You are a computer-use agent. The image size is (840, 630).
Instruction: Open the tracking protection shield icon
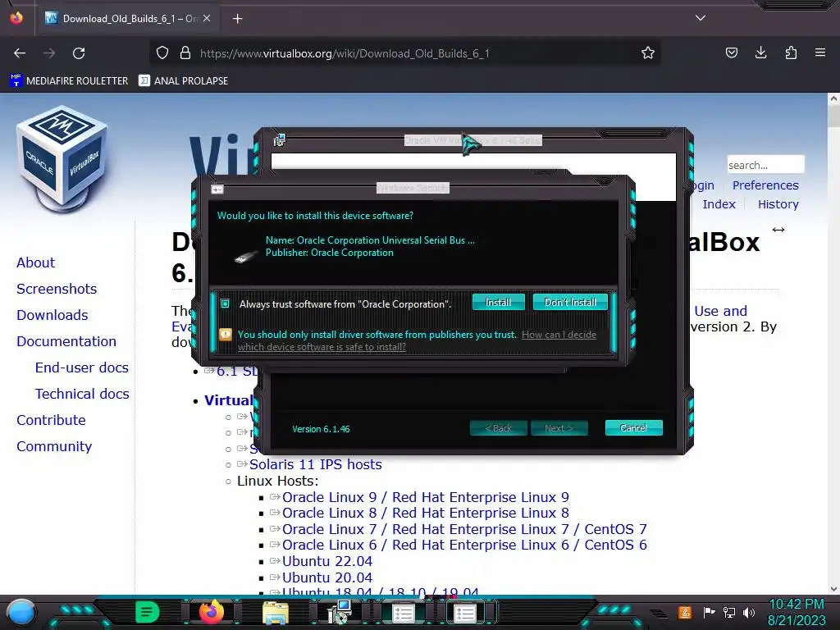[x=162, y=53]
